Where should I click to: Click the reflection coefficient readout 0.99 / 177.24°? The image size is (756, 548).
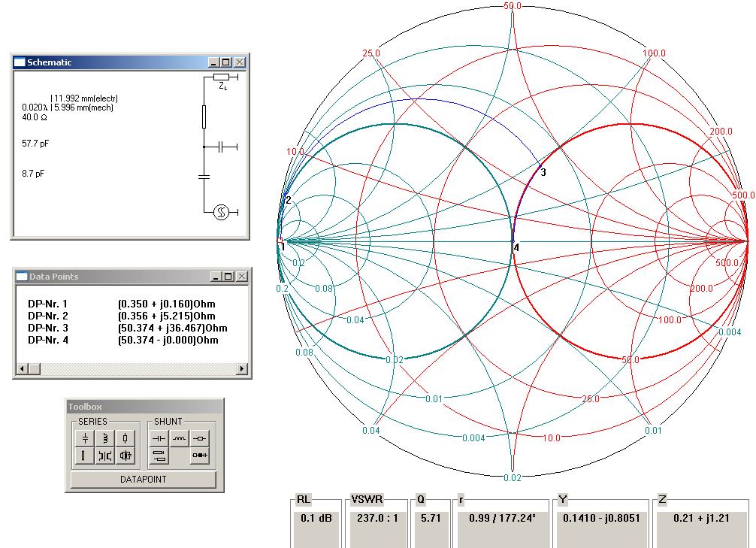point(502,518)
